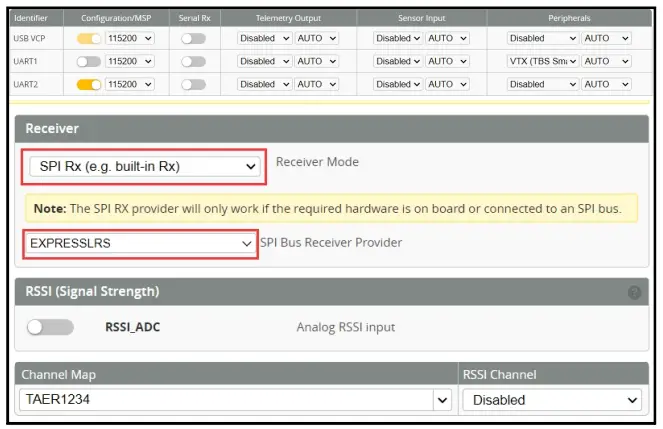This screenshot has height=429, width=663.
Task: Enable Serial Rx on UART1
Action: [x=193, y=61]
